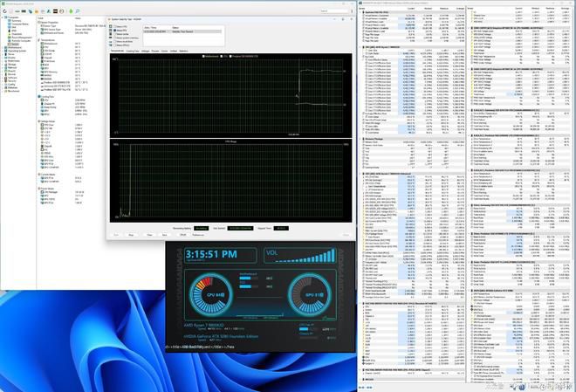Screen dimensions: 576x392
Task: Expand the Motherboard tree node
Action: point(3,48)
